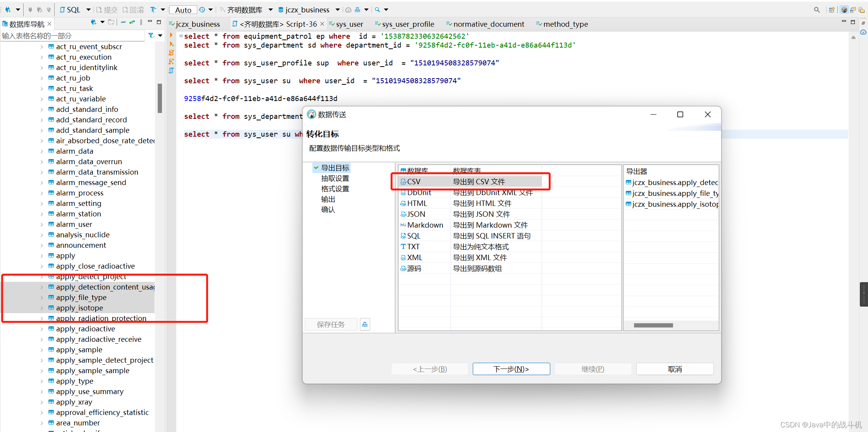Click the execute SQL statement arrow icon
Viewport: 868px width, 432px height.
[x=171, y=35]
